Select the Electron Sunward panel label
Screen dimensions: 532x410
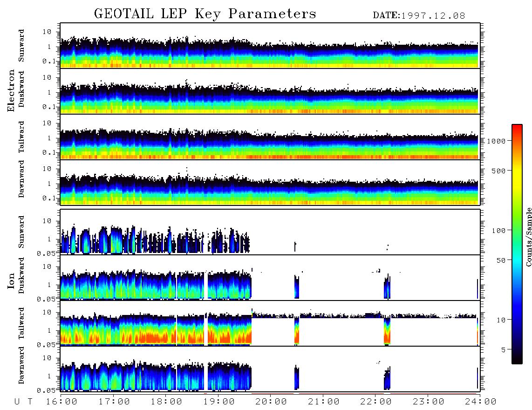pos(21,46)
